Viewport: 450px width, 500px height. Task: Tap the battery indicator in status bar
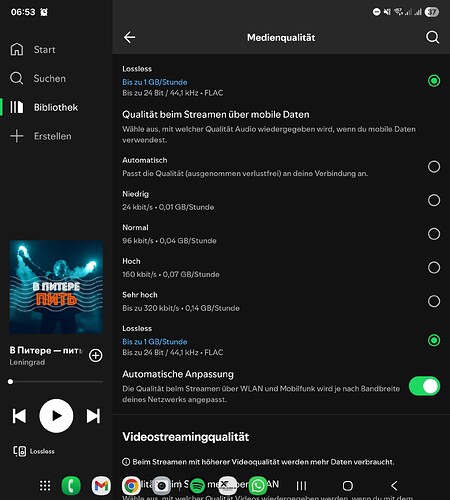click(x=432, y=12)
